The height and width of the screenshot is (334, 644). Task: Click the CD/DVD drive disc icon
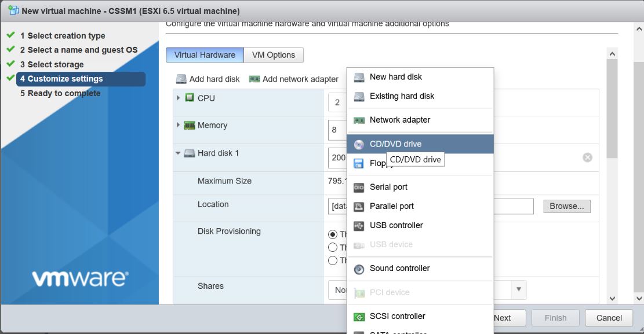(359, 145)
